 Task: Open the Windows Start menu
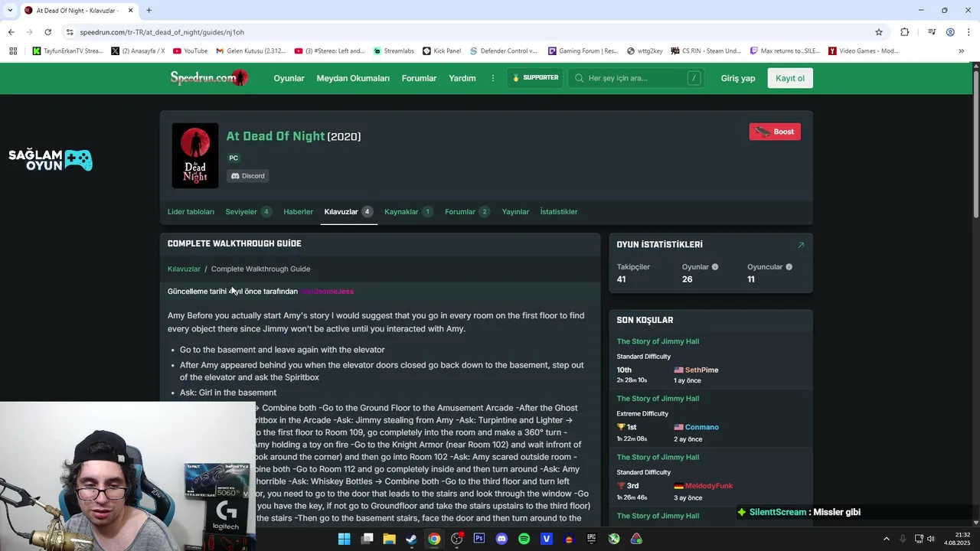tap(345, 539)
